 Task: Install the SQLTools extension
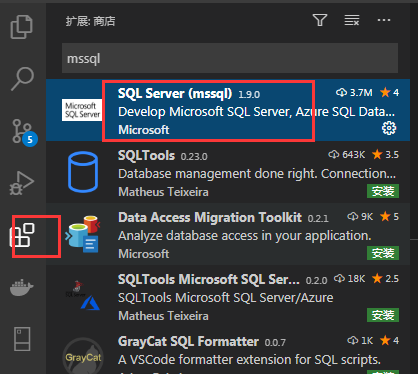coord(383,191)
